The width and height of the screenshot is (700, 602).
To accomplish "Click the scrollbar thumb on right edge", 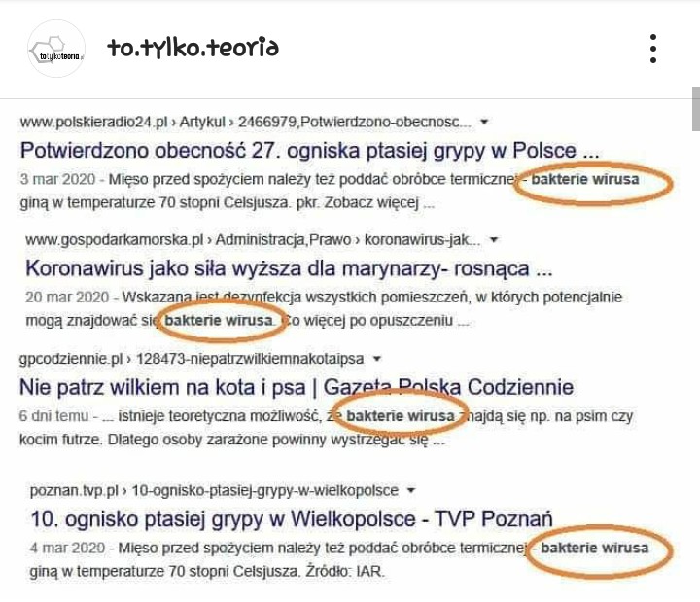I will pos(695,108).
